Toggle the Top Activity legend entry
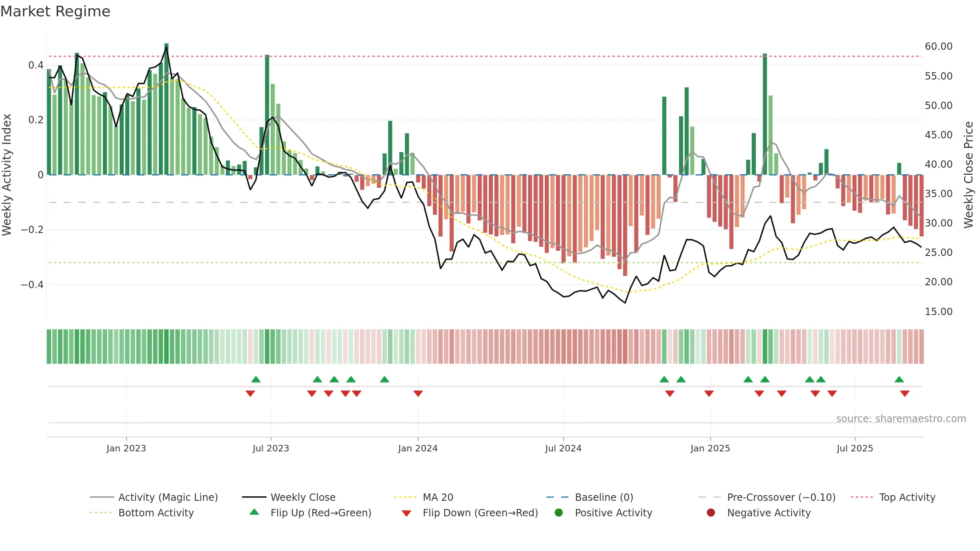This screenshot has height=551, width=980. point(893,497)
